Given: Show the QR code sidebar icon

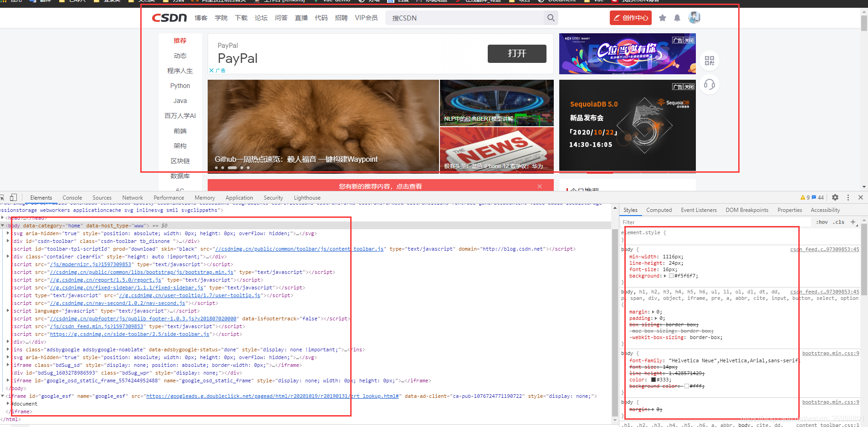Looking at the screenshot, I should pyautogui.click(x=710, y=61).
